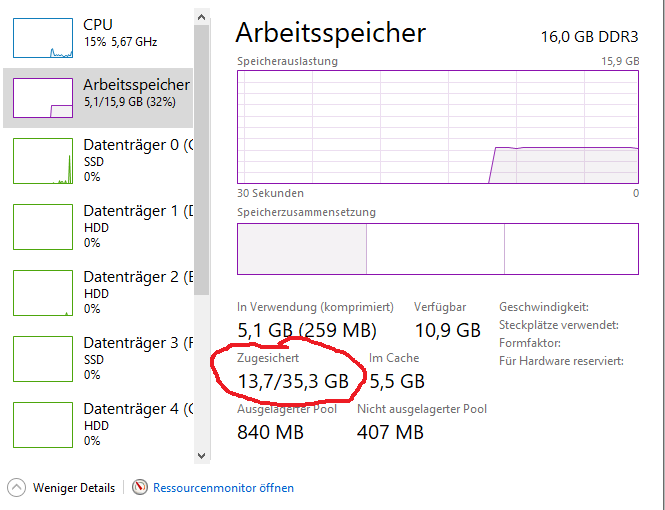Click the Speicherzusammensetzung memory composition bar
This screenshot has height=510, width=665.
coord(437,248)
